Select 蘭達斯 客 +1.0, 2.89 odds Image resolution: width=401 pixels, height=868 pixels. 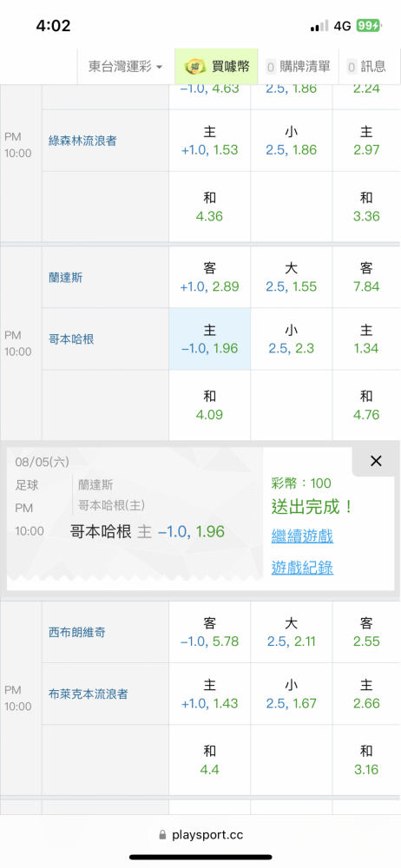coord(209,278)
